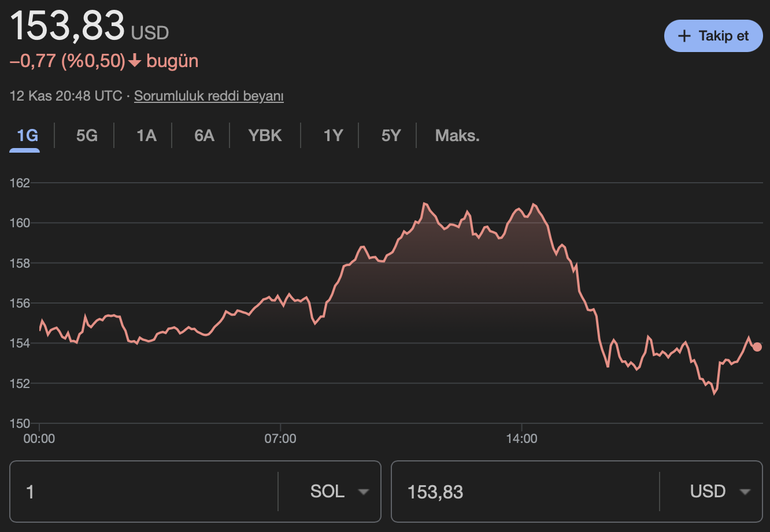The width and height of the screenshot is (770, 532).
Task: Show the 1A monthly chart tab
Action: pos(146,135)
